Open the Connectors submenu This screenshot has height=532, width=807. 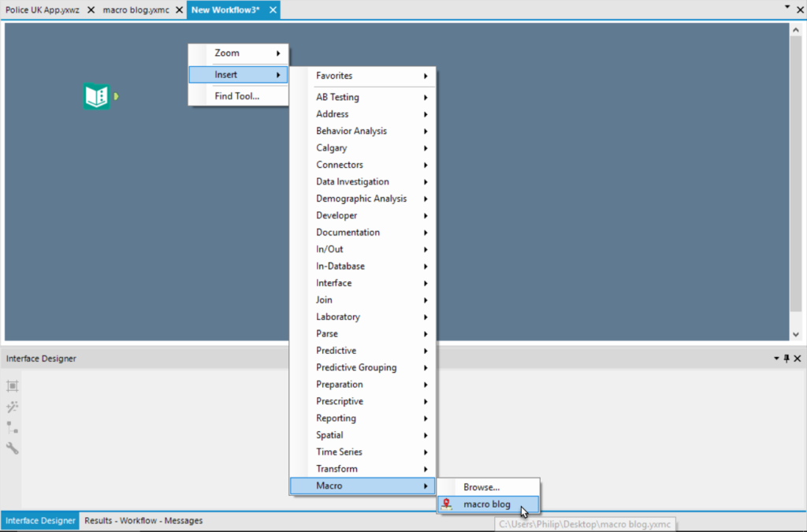tap(363, 166)
